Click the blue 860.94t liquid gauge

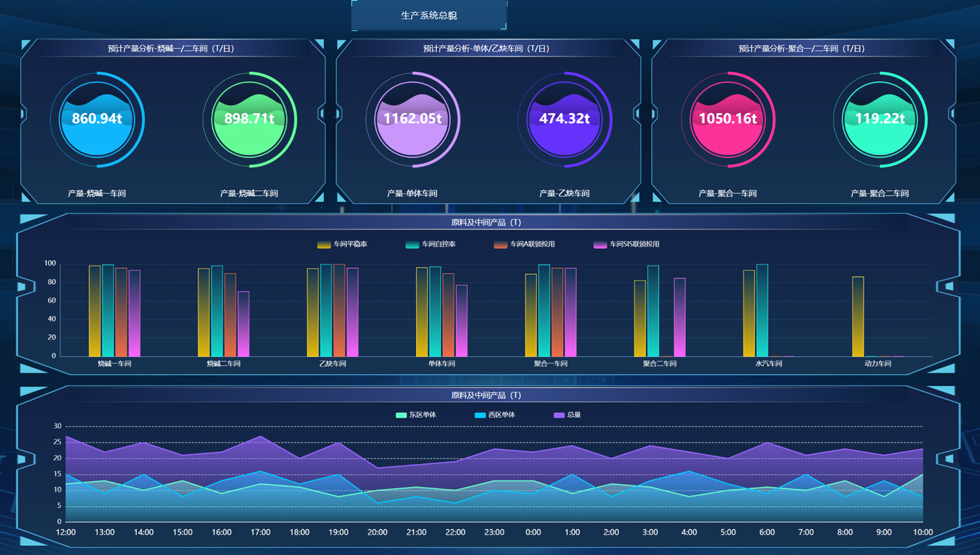click(x=97, y=120)
